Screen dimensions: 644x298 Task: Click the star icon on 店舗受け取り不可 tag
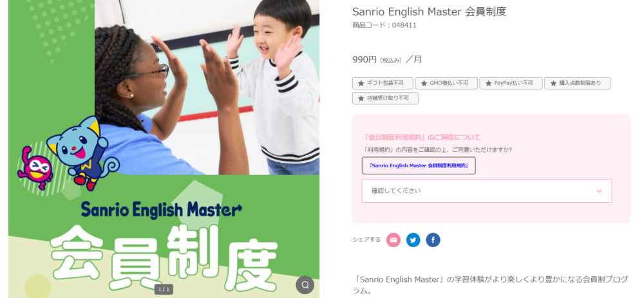(x=361, y=98)
